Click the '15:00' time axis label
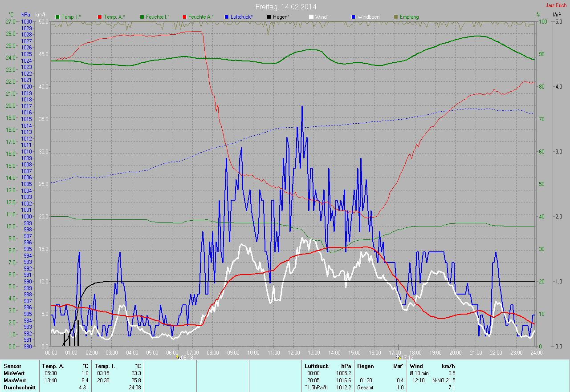Viewport: 570px width, 392px height. tap(354, 352)
